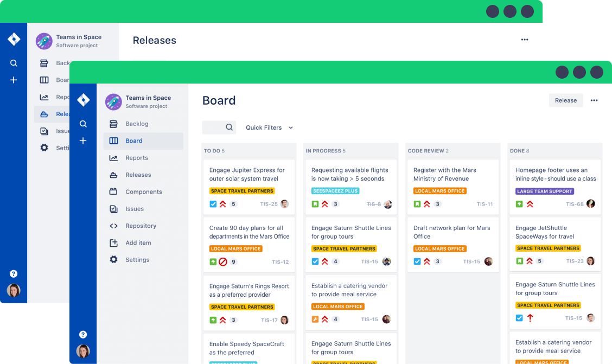The width and height of the screenshot is (612, 364).
Task: Click Add item in the sidebar
Action: pos(143,242)
